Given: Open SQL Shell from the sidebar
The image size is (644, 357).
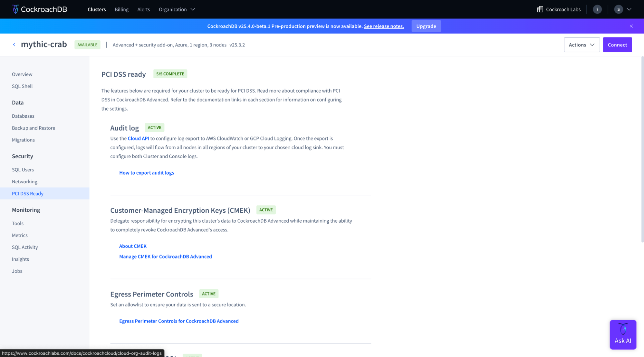Looking at the screenshot, I should (x=22, y=86).
